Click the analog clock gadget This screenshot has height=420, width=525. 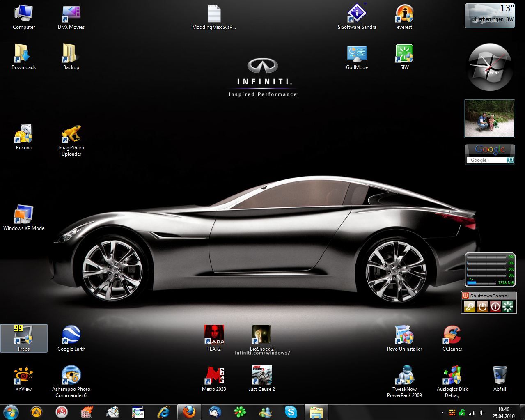(490, 67)
